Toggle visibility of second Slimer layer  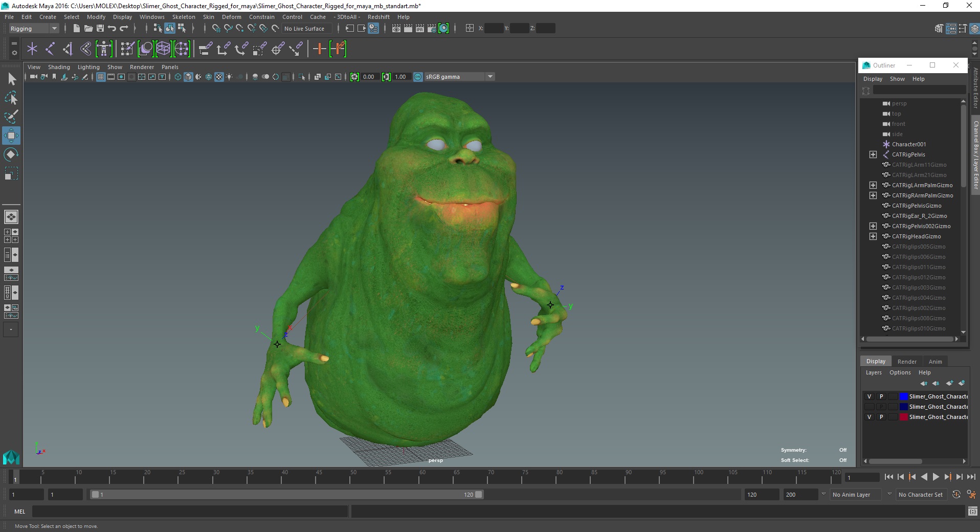point(869,407)
